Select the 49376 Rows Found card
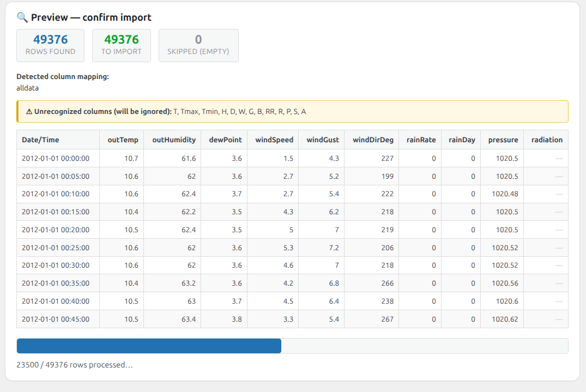This screenshot has height=392, width=586. pyautogui.click(x=51, y=46)
